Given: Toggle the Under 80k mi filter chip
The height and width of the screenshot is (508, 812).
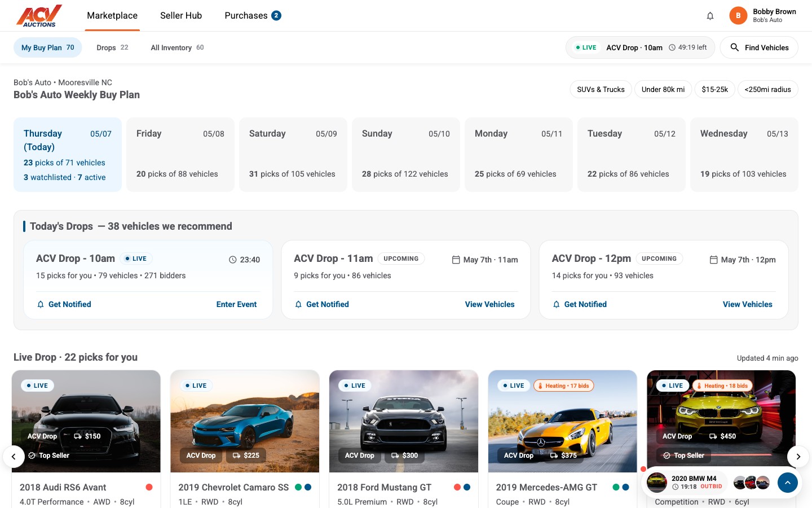Looking at the screenshot, I should click(663, 89).
